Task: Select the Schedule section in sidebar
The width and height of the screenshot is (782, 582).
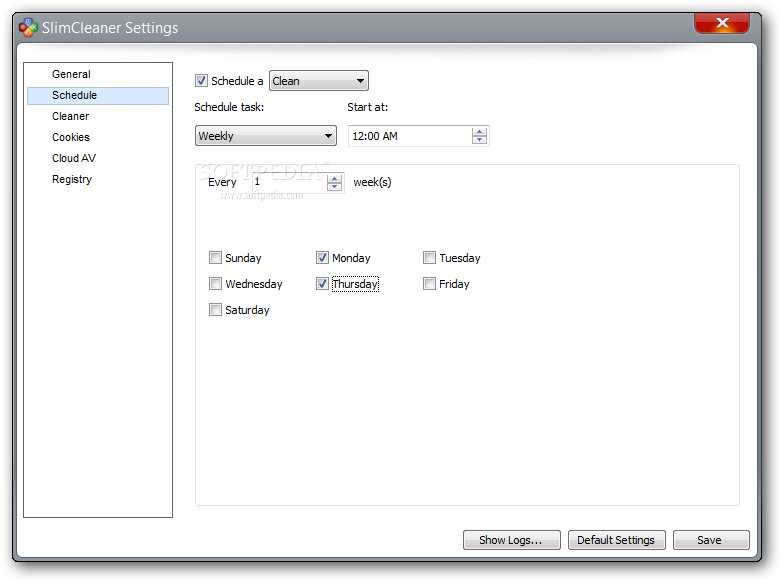Action: (x=98, y=95)
